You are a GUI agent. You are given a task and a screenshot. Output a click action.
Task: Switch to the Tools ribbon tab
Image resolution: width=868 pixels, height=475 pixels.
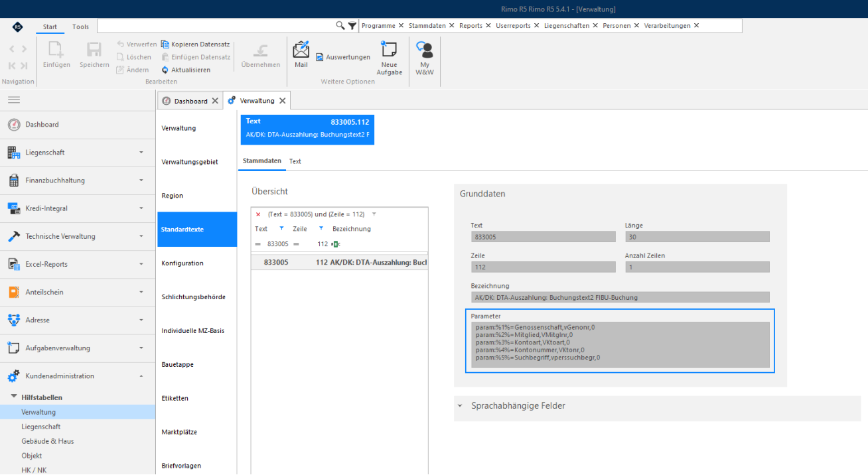click(80, 27)
